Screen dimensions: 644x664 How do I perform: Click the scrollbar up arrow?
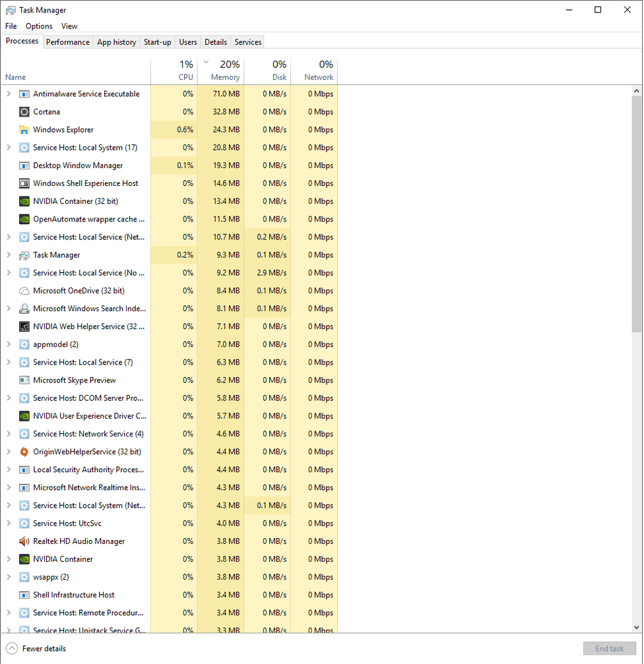click(x=636, y=90)
